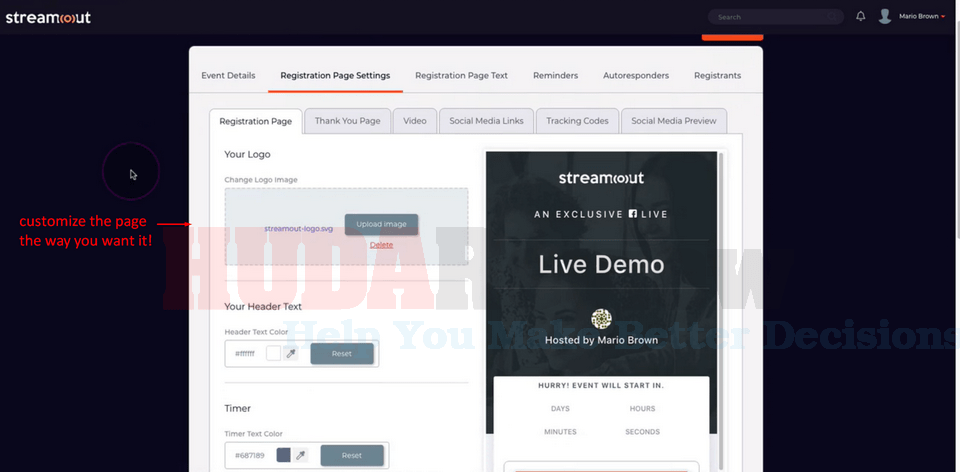960x472 pixels.
Task: Click the SECONDS countdown label
Action: (x=642, y=432)
